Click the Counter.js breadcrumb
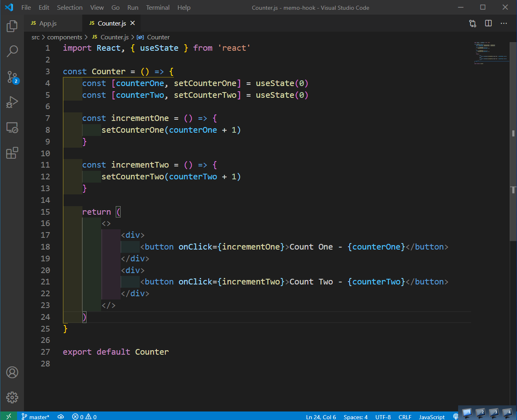Screen dimensions: 517x420 tap(110, 37)
